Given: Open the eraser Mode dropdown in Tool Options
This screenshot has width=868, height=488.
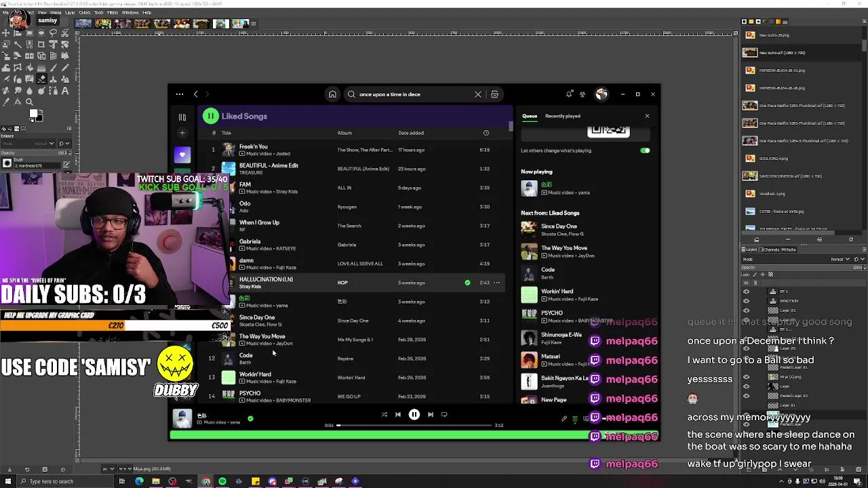Looking at the screenshot, I should click(28, 143).
